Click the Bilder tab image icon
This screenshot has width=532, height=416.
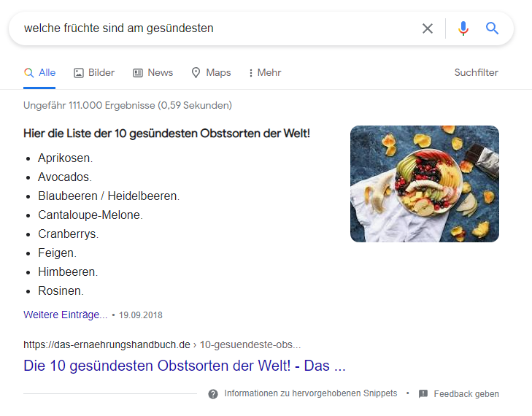79,73
